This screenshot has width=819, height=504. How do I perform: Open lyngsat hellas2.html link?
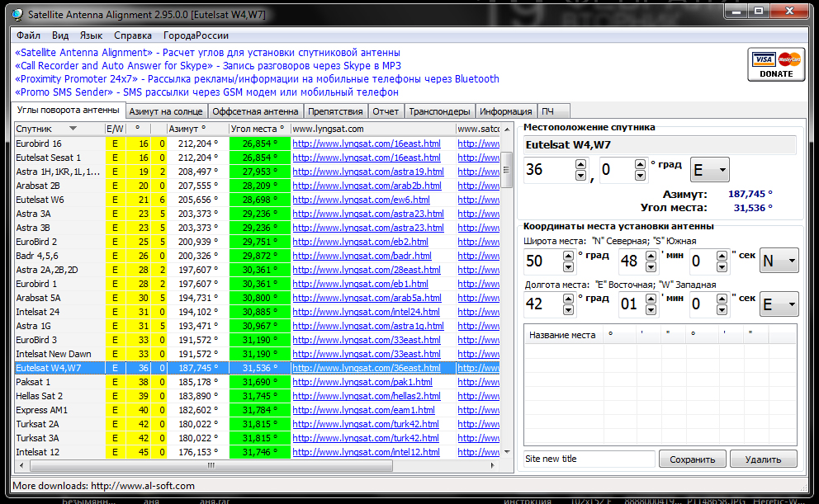(x=366, y=396)
